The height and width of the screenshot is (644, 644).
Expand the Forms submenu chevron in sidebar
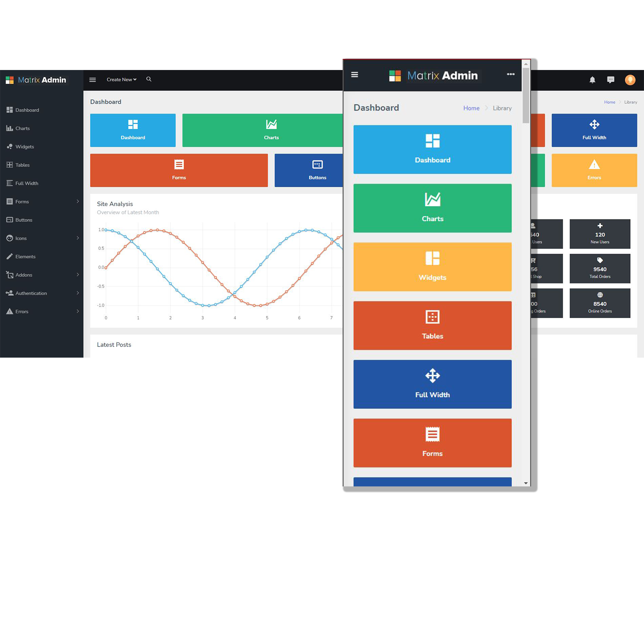pyautogui.click(x=78, y=201)
